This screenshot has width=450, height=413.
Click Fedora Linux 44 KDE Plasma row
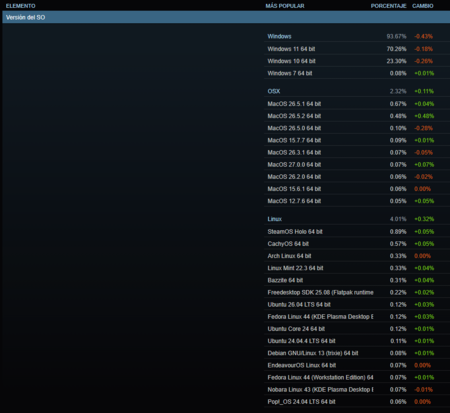tap(357, 317)
